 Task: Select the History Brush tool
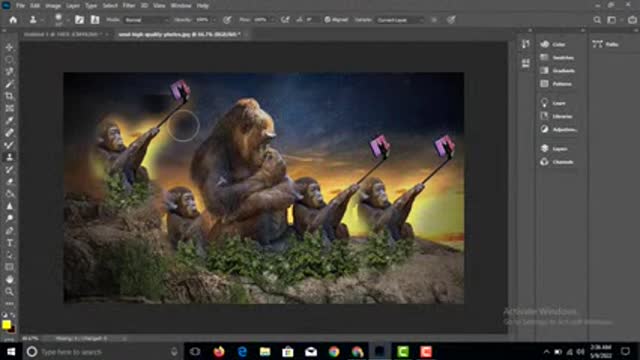tap(9, 169)
